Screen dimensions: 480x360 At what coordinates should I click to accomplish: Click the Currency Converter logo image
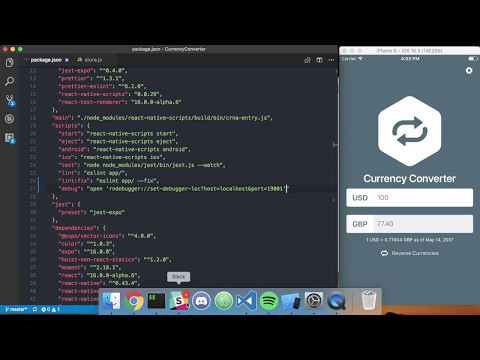click(410, 131)
